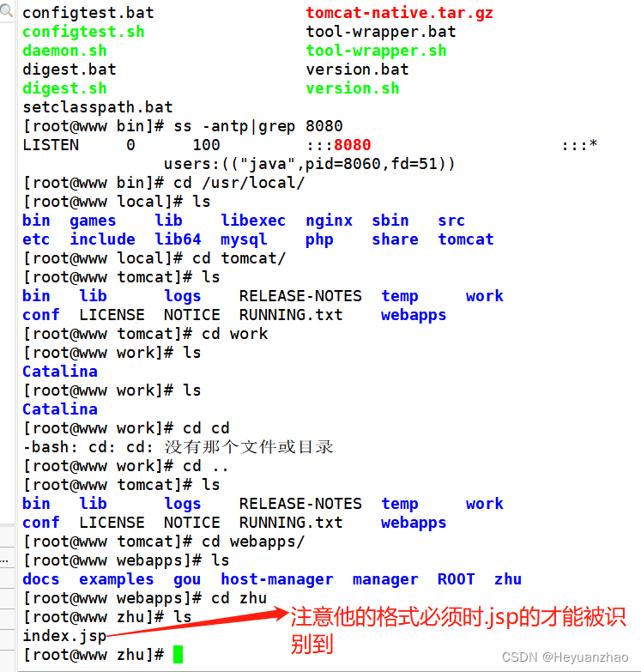Select the nginx directory name
This screenshot has height=672, width=641.
click(x=329, y=221)
